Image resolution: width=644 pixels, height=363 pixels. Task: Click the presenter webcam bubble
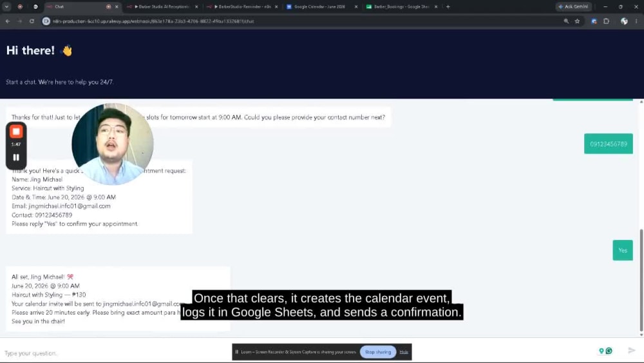[x=113, y=144]
